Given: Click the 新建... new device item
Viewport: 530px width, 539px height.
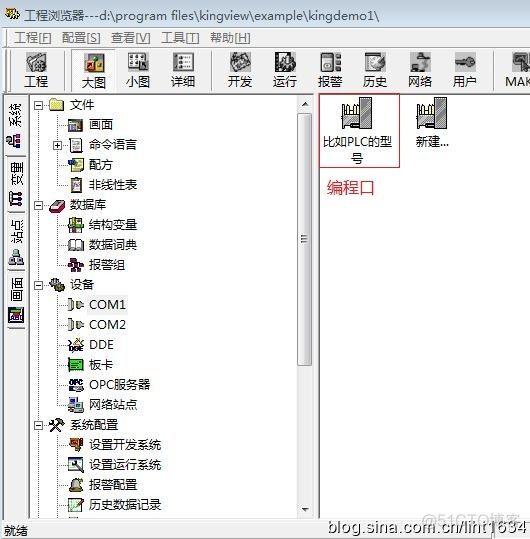Looking at the screenshot, I should (x=432, y=123).
